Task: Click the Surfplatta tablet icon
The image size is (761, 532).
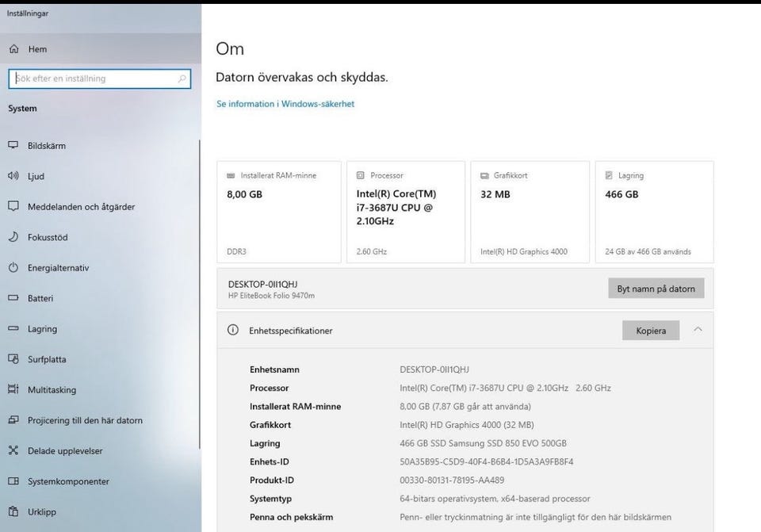Action: click(x=13, y=359)
